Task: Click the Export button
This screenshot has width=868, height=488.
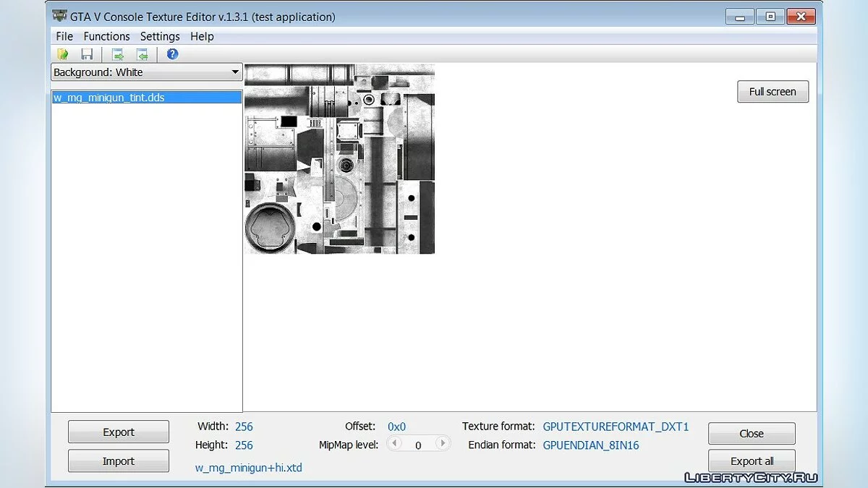Action: [x=119, y=432]
